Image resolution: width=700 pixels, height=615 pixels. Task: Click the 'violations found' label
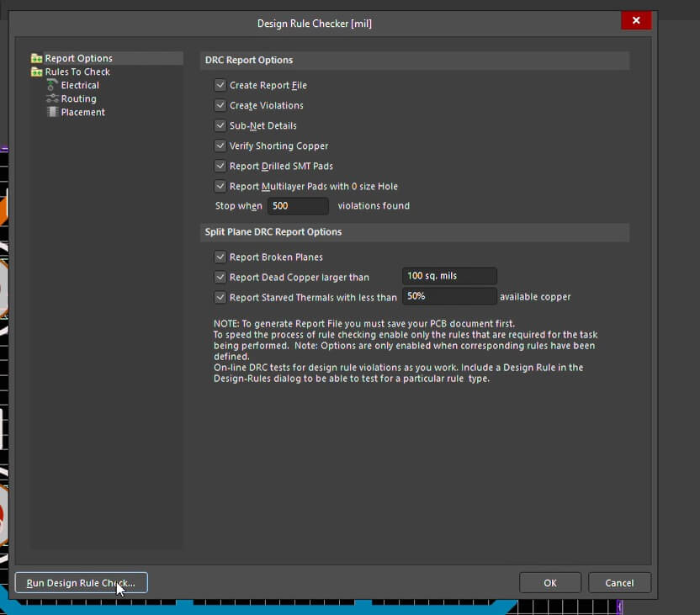[x=374, y=206]
